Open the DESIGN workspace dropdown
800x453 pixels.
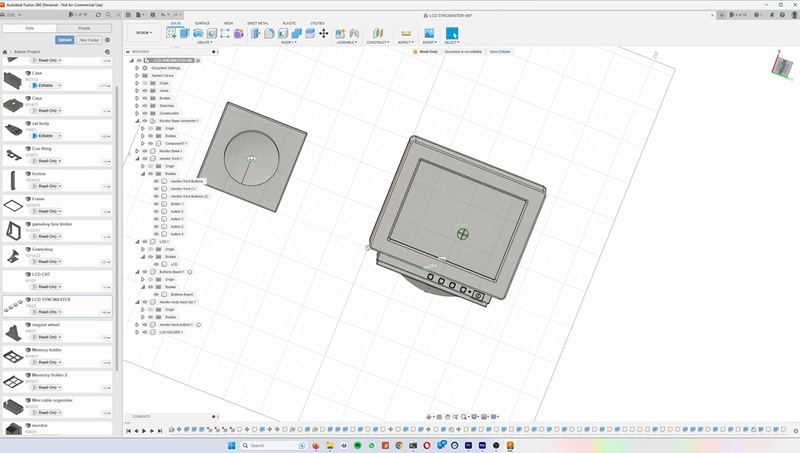(x=144, y=33)
